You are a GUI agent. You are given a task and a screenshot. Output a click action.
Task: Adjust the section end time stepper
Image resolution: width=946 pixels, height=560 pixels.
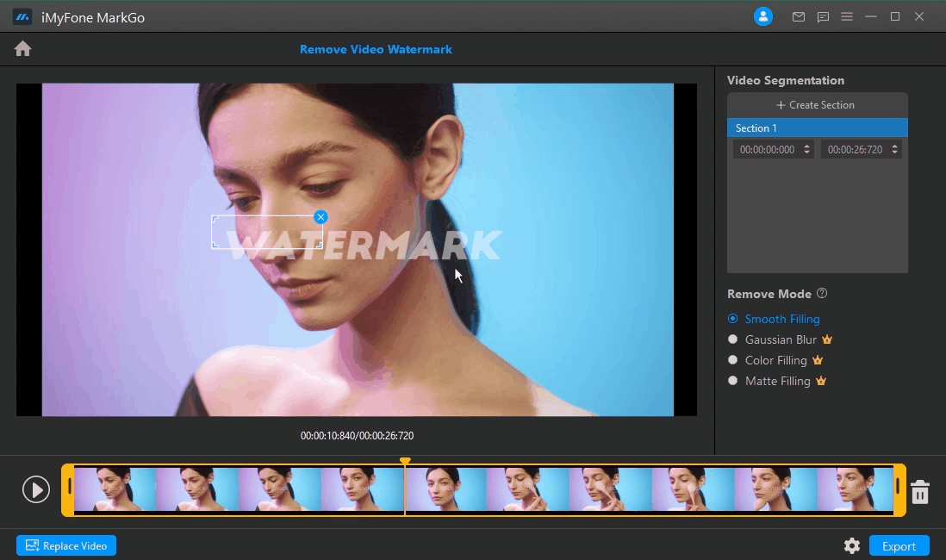894,150
